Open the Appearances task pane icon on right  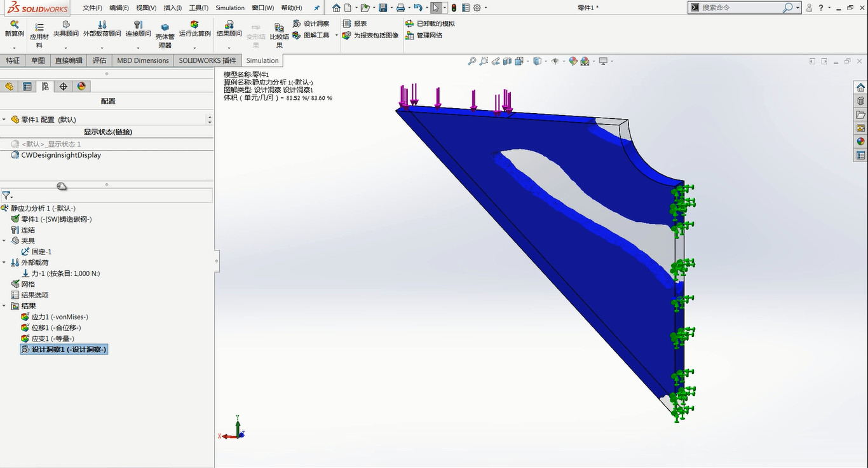click(860, 141)
